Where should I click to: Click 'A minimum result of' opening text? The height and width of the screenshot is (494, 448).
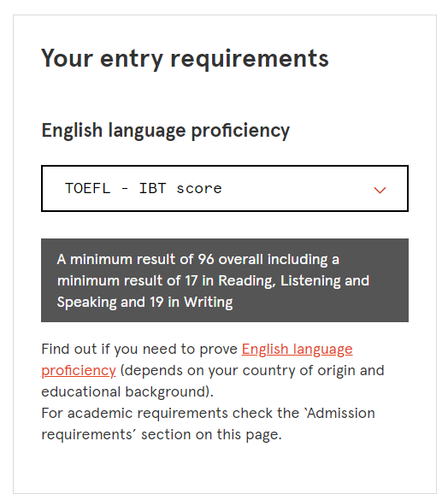125,259
